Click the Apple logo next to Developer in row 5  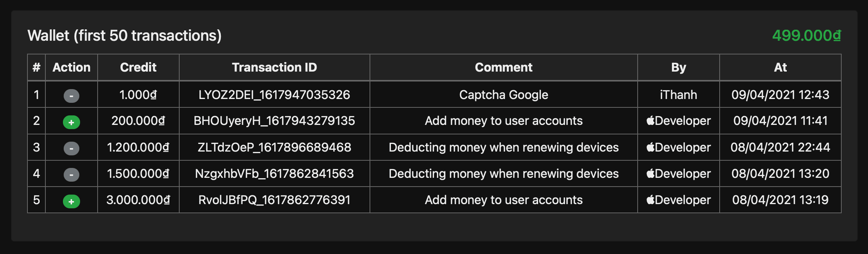tap(651, 200)
